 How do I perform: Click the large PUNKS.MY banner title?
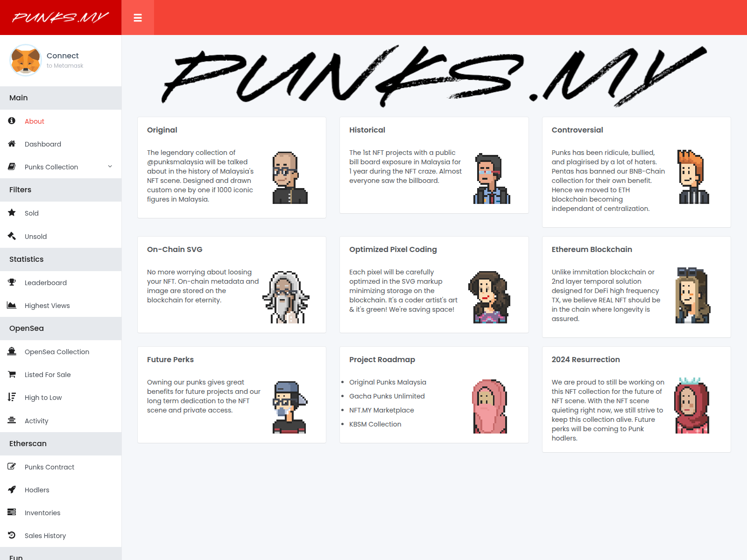point(434,76)
